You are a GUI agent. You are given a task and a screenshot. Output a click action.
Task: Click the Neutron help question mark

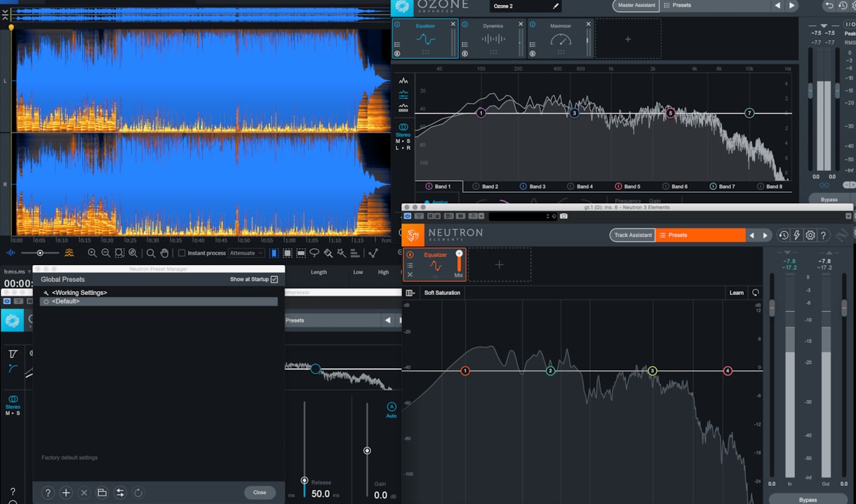824,236
